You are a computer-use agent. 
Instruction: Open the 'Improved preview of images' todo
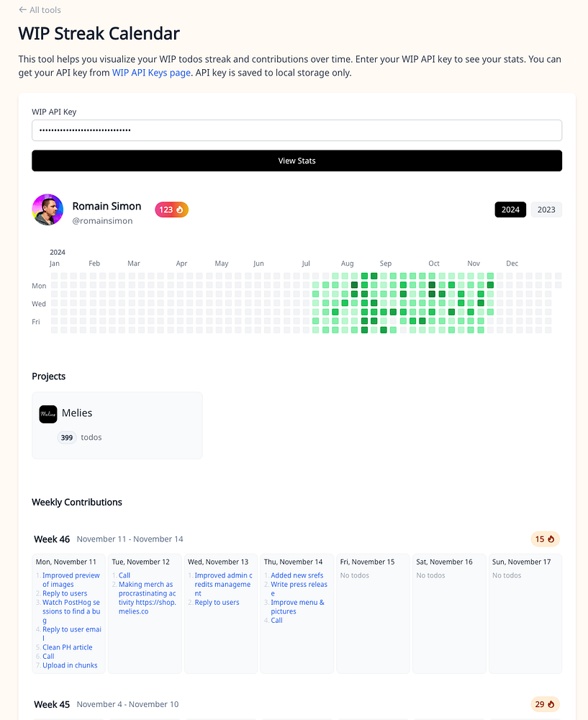[71, 580]
